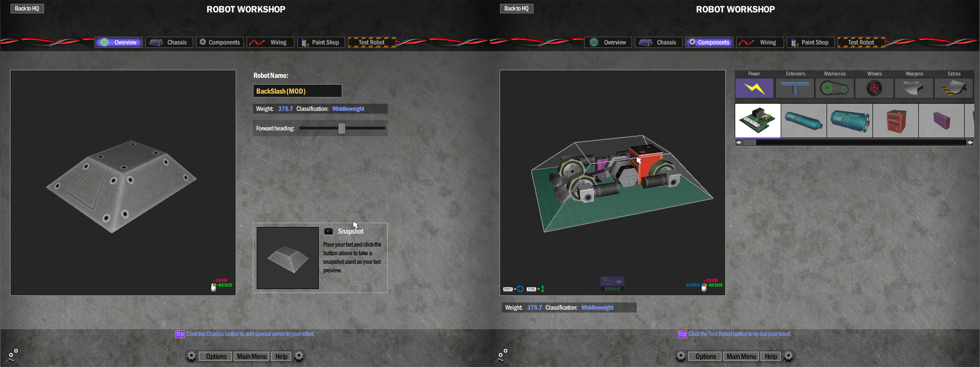Image resolution: width=980 pixels, height=367 pixels.
Task: Click the Forward heading slider handle
Action: (x=342, y=128)
